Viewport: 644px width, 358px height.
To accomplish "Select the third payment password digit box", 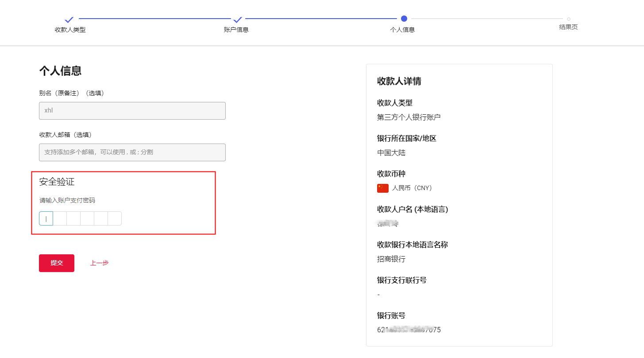I will tap(73, 218).
